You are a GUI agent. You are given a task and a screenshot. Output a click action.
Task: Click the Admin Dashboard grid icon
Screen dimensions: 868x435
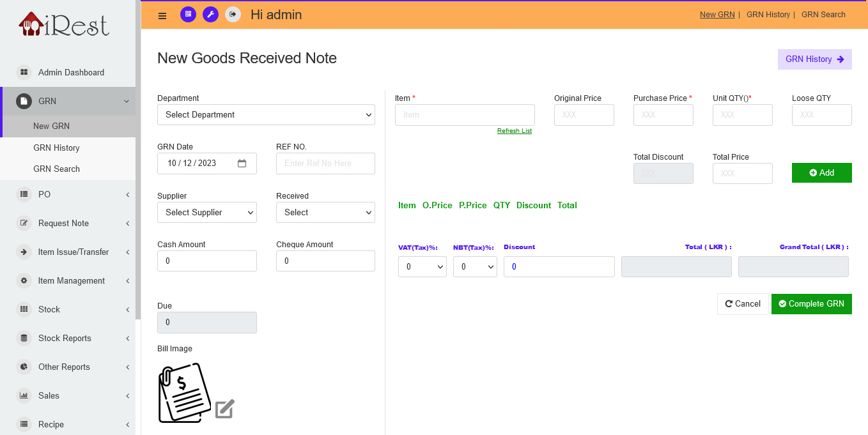coord(24,72)
